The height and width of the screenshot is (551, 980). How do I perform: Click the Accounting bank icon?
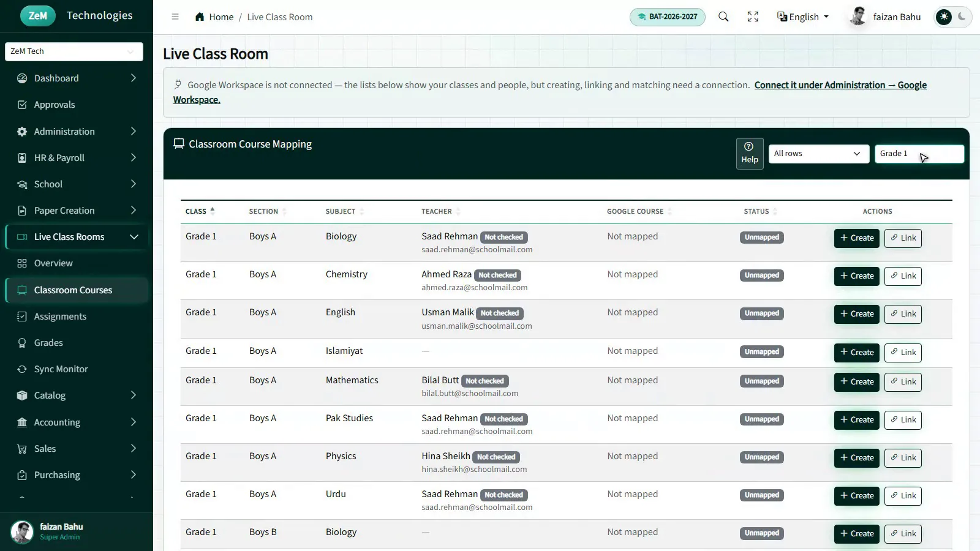pyautogui.click(x=22, y=422)
